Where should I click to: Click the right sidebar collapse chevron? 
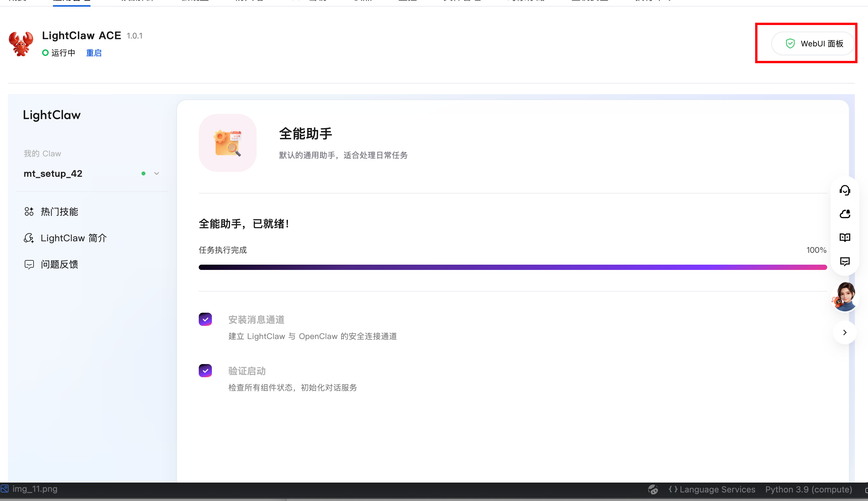coord(845,332)
